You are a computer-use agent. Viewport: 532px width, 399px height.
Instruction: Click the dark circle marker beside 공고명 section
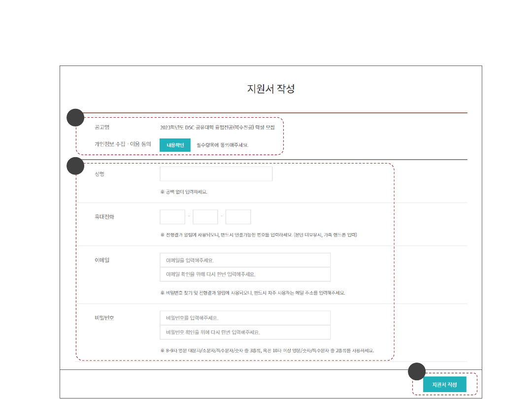pos(75,118)
